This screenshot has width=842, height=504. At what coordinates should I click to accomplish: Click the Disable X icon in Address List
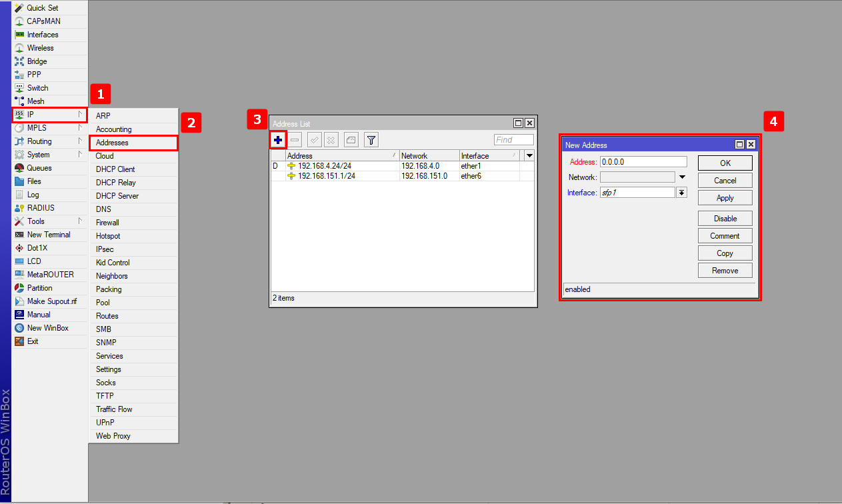click(x=331, y=140)
